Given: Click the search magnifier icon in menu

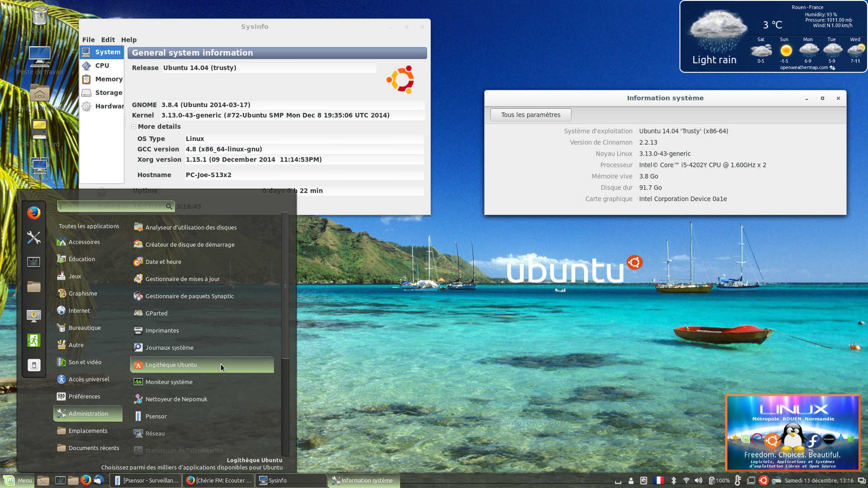Looking at the screenshot, I should point(169,206).
